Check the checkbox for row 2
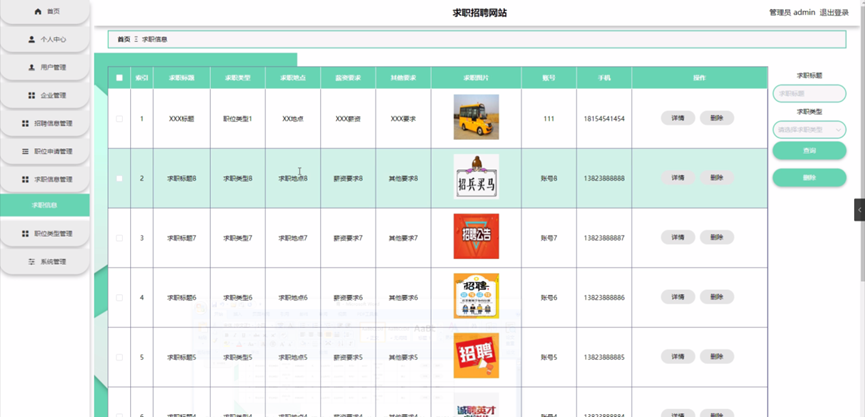The height and width of the screenshot is (417, 865). (119, 178)
